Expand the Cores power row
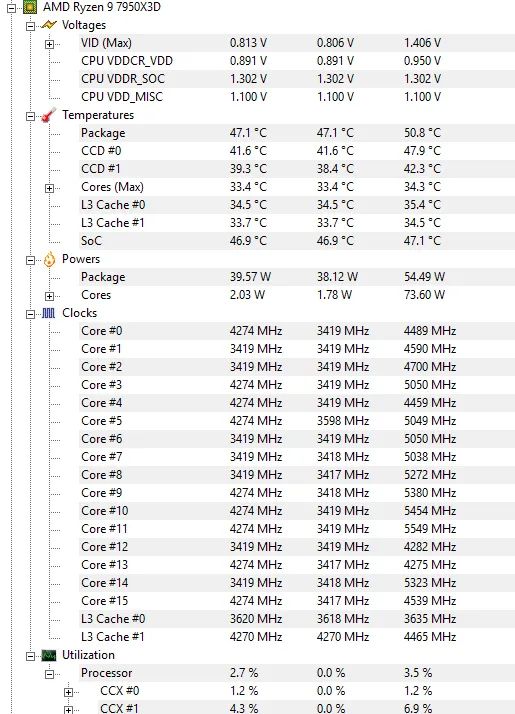Viewport: 515px width, 714px height. point(49,296)
